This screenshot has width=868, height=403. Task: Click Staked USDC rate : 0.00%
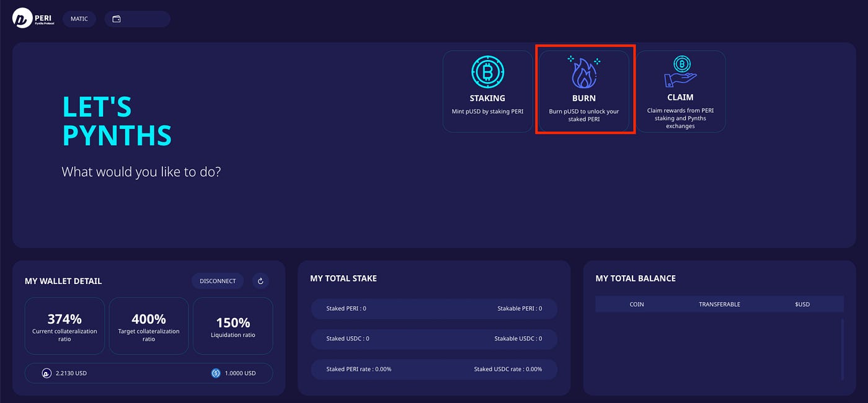pos(508,369)
